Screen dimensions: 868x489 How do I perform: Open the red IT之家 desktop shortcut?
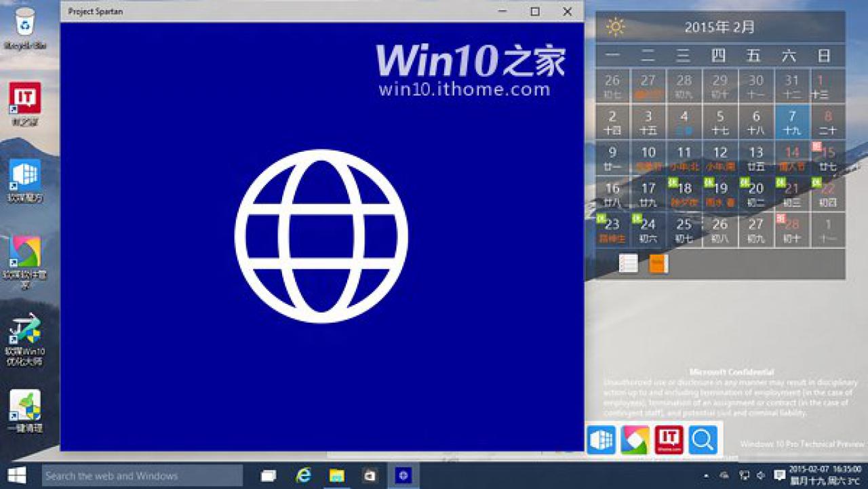tap(25, 104)
